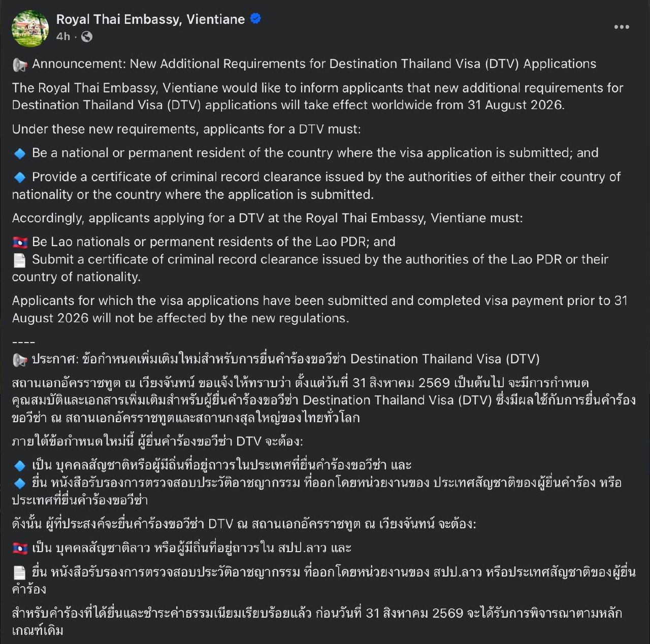
Task: Click the Thai headline 'ประกาศ: ข้อกำหนดเพิ่มเติมใหม่'
Action: [285, 359]
